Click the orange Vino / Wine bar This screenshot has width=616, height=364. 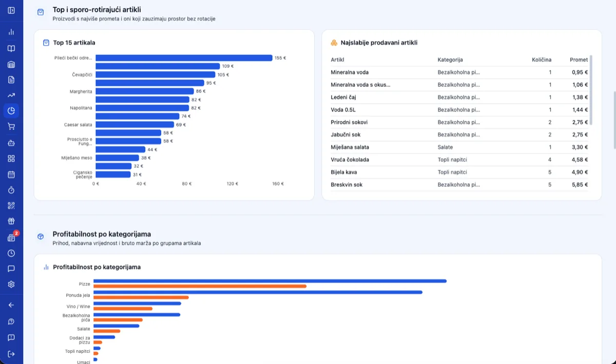click(123, 309)
